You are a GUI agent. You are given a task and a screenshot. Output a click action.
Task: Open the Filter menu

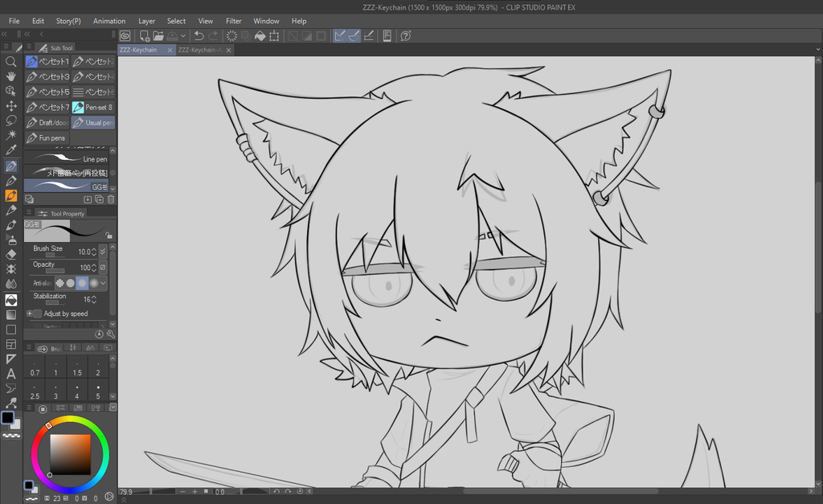[x=234, y=21]
